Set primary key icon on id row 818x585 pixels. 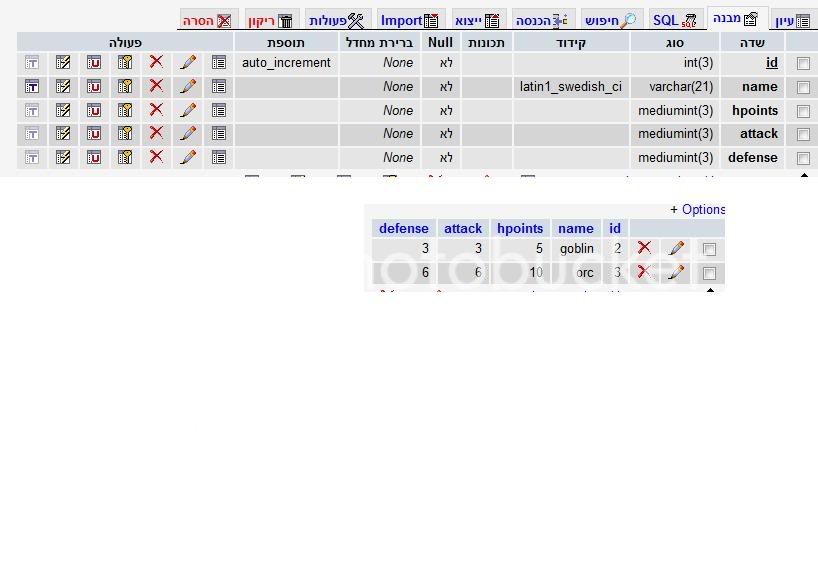(125, 63)
